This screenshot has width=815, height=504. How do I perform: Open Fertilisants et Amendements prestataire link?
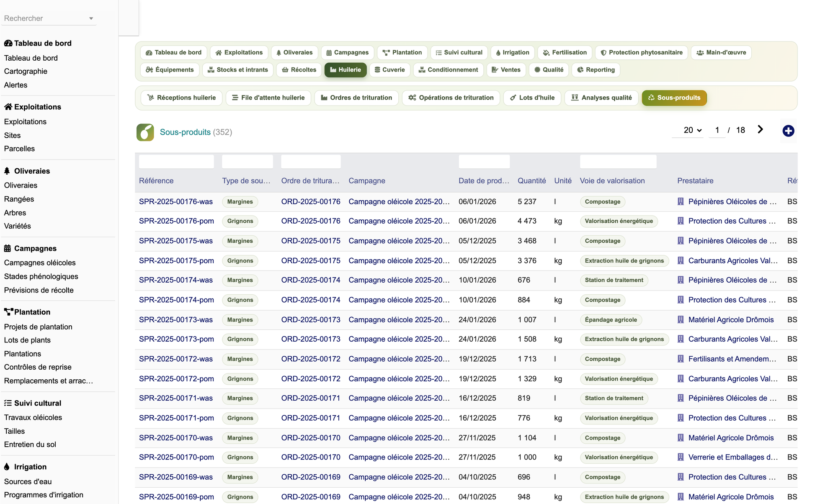pos(732,359)
